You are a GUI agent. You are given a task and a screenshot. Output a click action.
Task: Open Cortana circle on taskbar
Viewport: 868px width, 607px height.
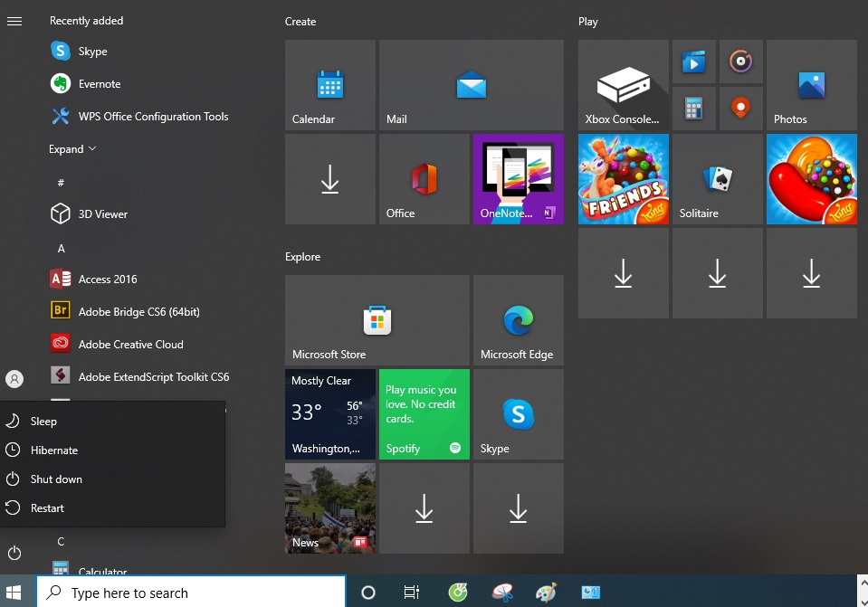point(368,593)
